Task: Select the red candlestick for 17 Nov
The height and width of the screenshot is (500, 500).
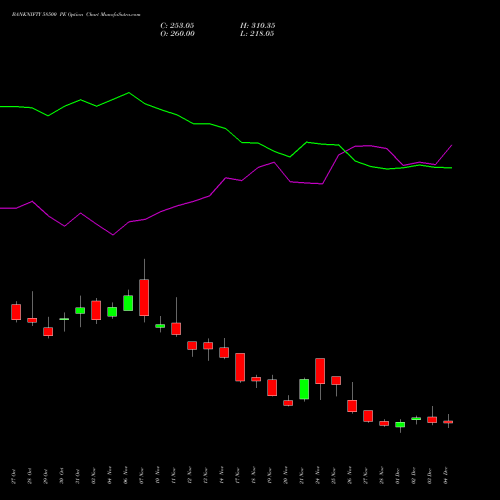Action: click(240, 367)
